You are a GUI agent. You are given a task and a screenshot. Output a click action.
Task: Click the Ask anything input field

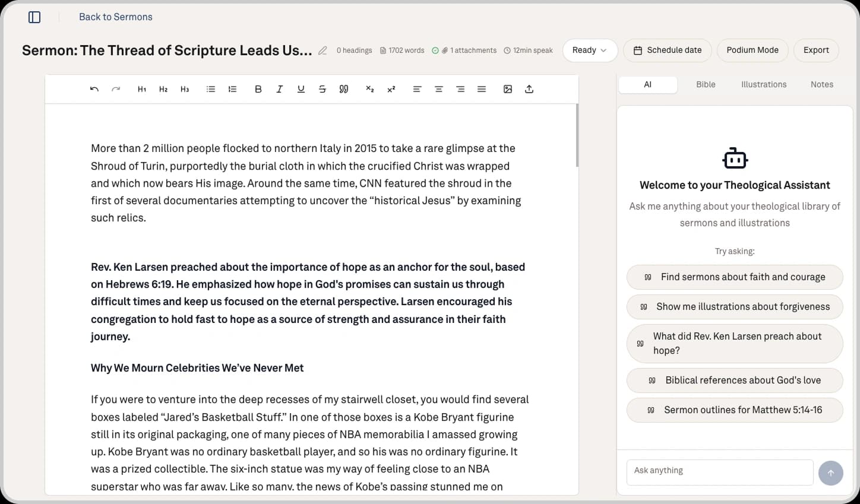pyautogui.click(x=719, y=471)
